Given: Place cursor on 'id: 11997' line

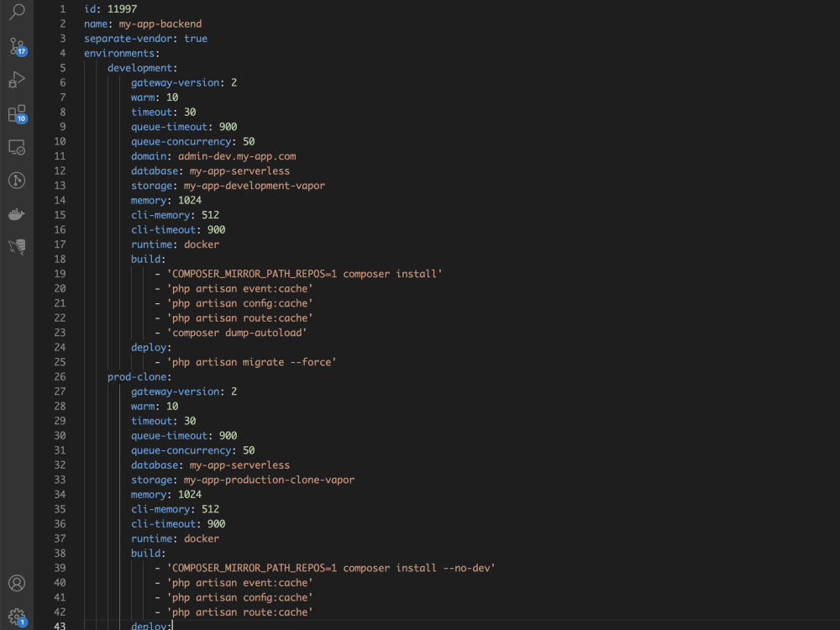Looking at the screenshot, I should click(x=110, y=9).
